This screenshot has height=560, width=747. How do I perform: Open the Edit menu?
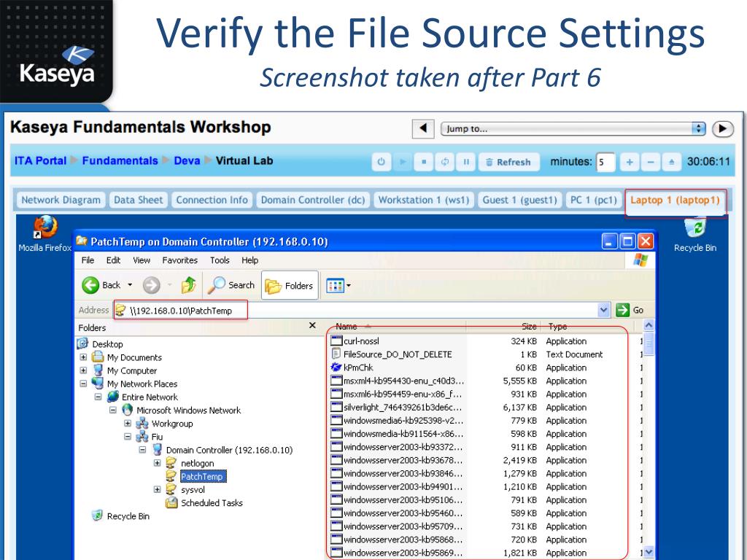pos(113,260)
